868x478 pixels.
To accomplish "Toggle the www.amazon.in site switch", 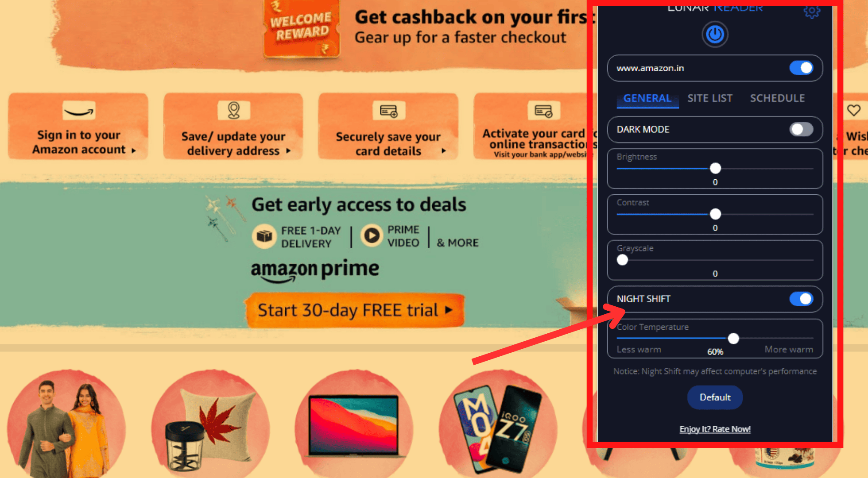I will 801,68.
